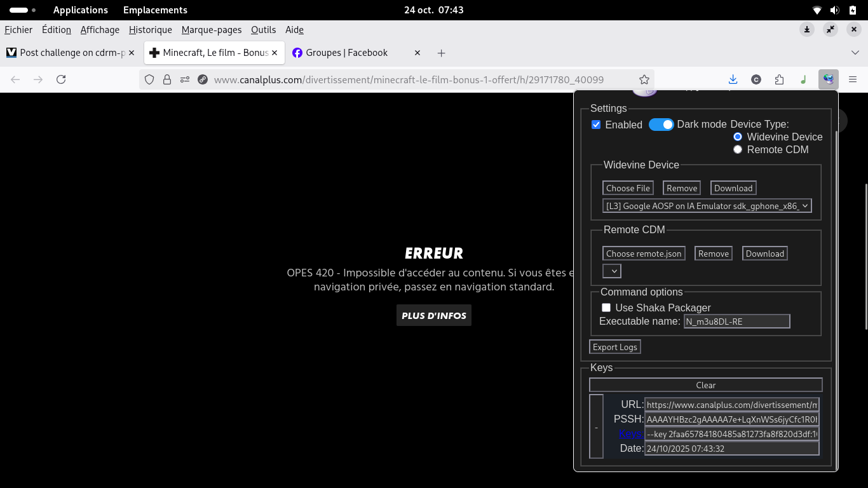
Task: Click the --key value field
Action: pyautogui.click(x=732, y=434)
